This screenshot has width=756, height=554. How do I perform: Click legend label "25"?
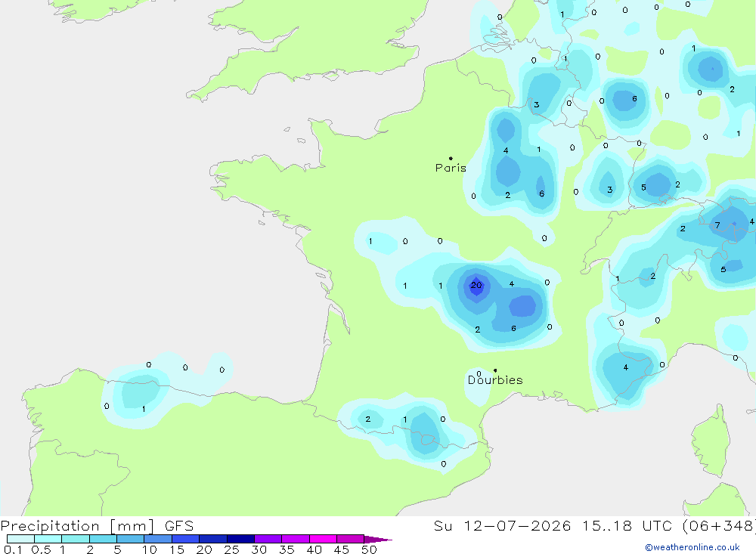click(232, 549)
